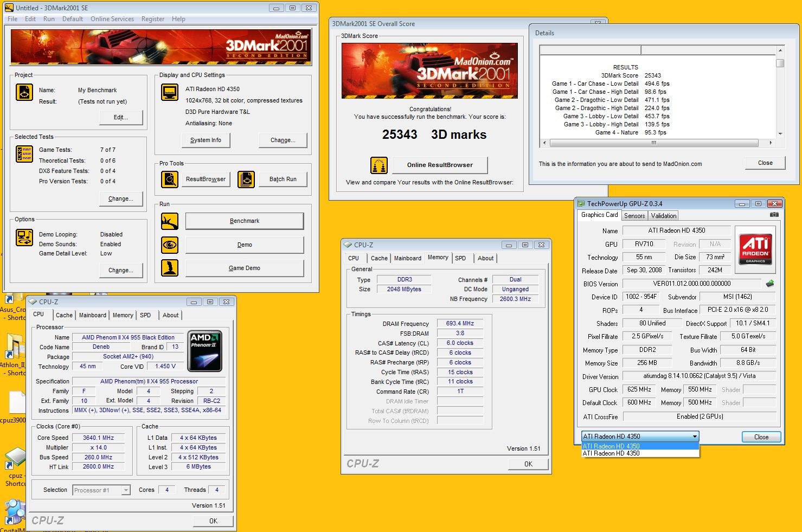Click the Online ResultBrowser arch icon
Image resolution: width=802 pixels, height=532 pixels.
point(379,165)
